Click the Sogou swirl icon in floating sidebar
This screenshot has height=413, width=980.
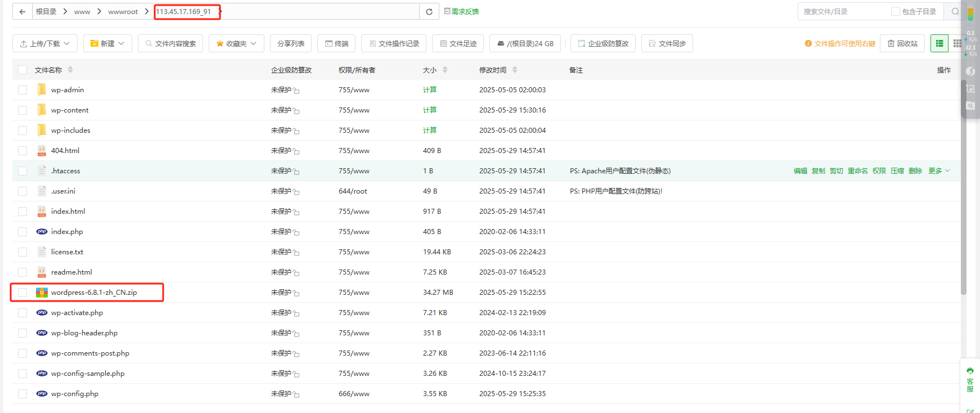pos(970,71)
